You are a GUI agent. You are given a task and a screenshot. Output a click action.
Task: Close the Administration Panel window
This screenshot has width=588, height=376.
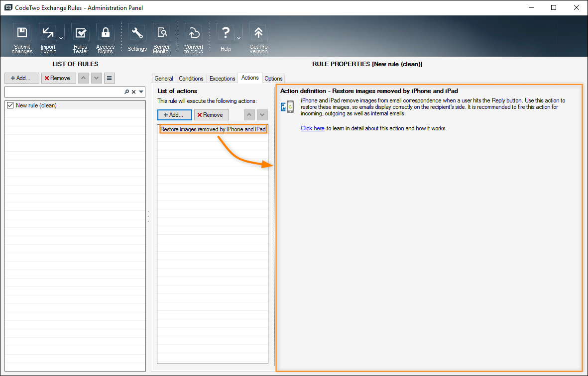pos(577,7)
